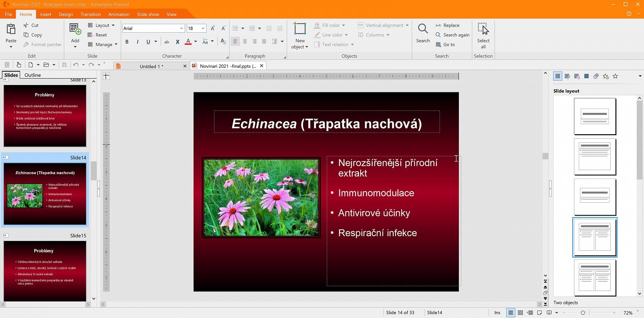Switch to the Outline panel tab
Image resolution: width=644 pixels, height=318 pixels.
pyautogui.click(x=33, y=75)
